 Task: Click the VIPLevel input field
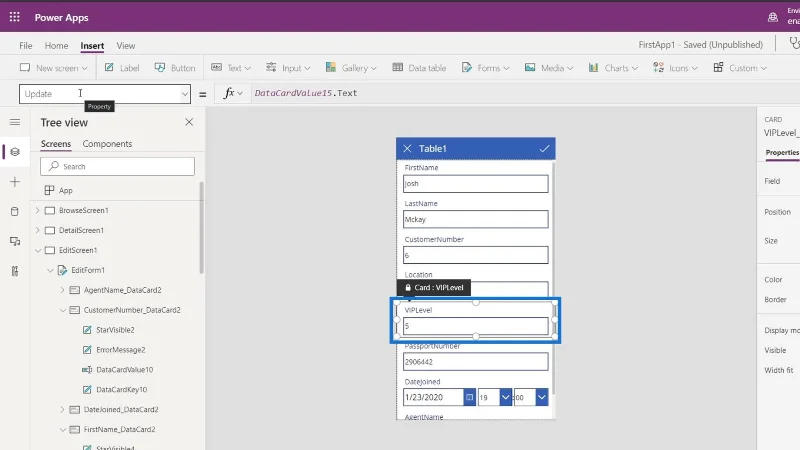tap(476, 326)
